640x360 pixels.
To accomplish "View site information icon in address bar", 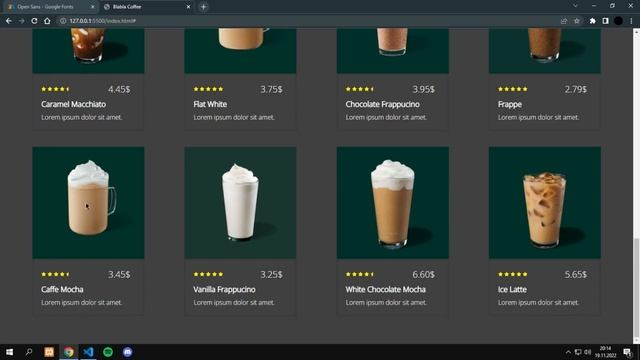I will (x=63, y=21).
